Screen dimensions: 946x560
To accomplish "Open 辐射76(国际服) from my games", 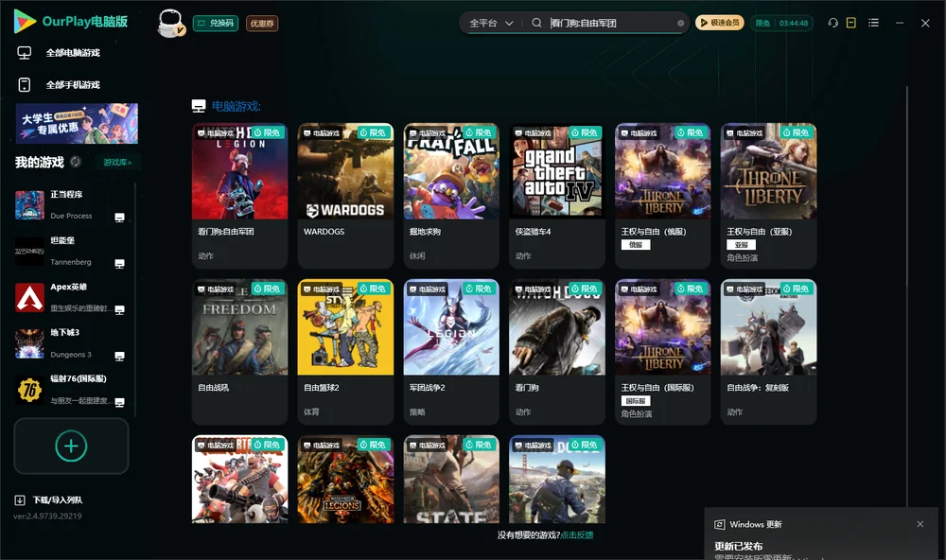I will click(71, 390).
